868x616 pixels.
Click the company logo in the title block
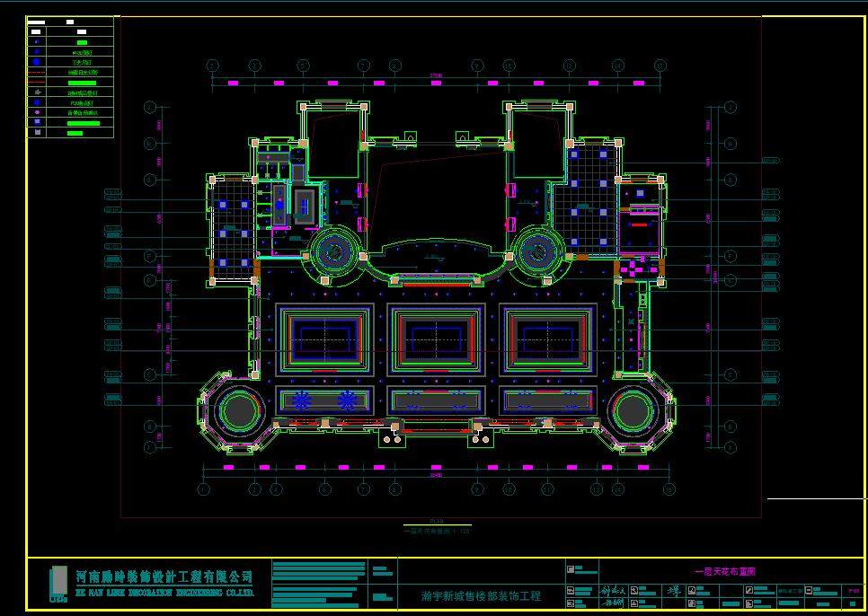pyautogui.click(x=58, y=584)
